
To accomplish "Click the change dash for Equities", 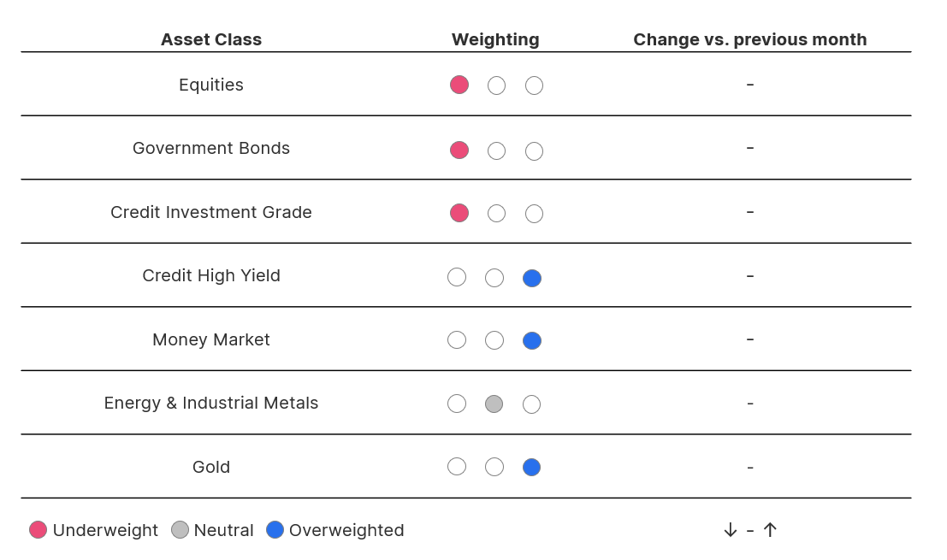I will click(x=749, y=85).
